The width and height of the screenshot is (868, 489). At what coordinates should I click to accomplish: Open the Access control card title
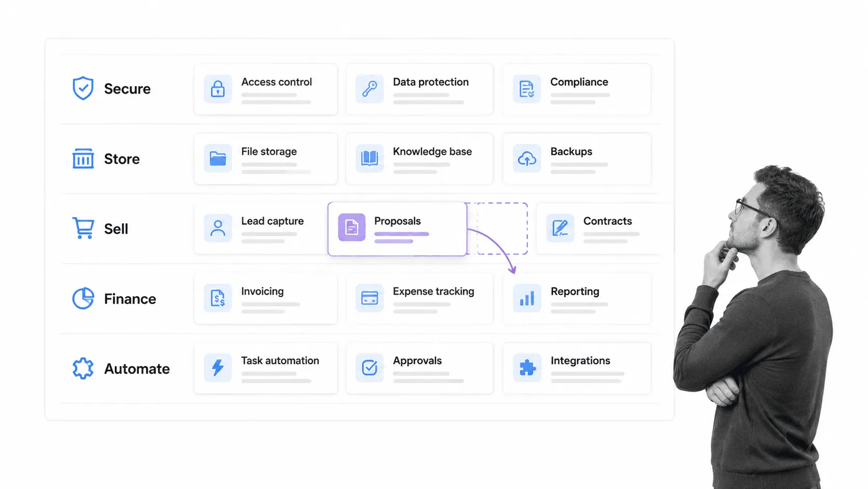pyautogui.click(x=277, y=82)
